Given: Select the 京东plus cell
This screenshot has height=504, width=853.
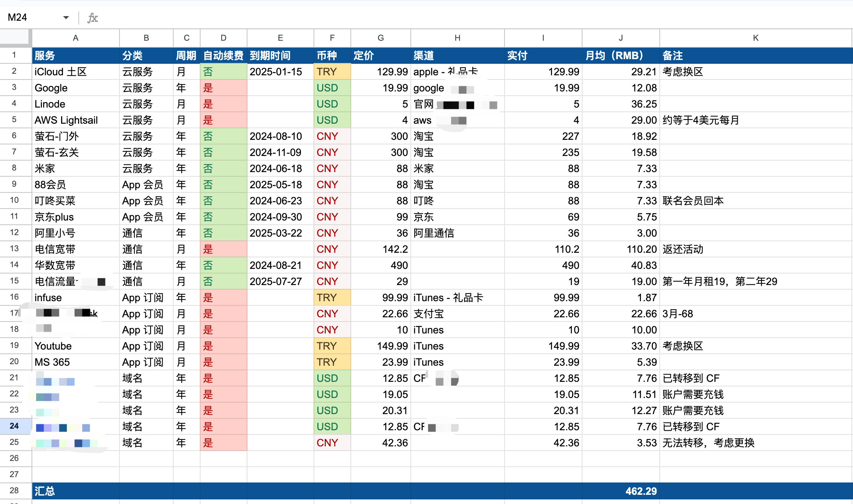Looking at the screenshot, I should 76,217.
